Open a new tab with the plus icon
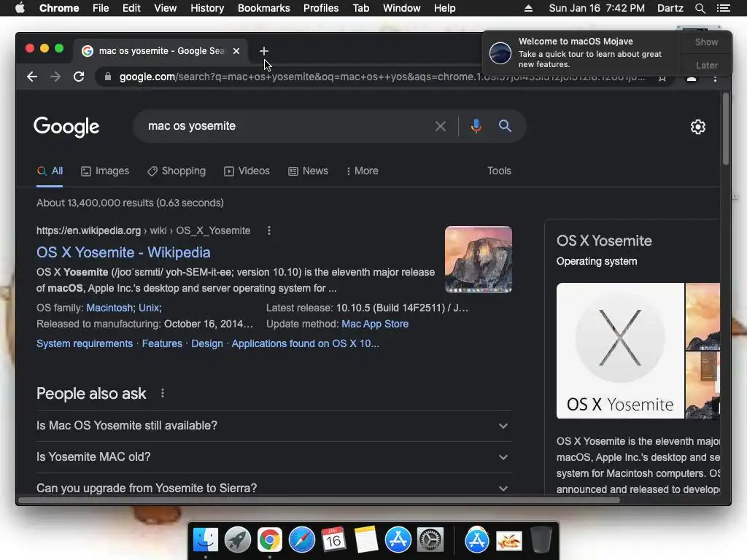The width and height of the screenshot is (747, 560). click(x=264, y=51)
